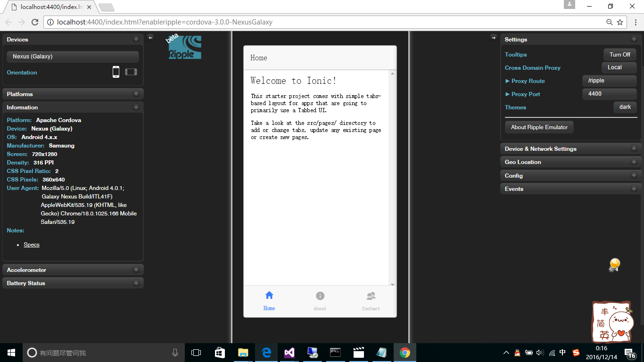Collapse the Settings panel header
Image resolution: width=644 pixels, height=362 pixels.
pyautogui.click(x=571, y=40)
